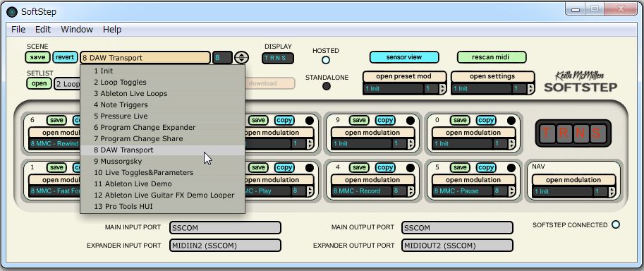The image size is (644, 271).
Task: Click the TRNS red LED display
Action: pos(573,133)
